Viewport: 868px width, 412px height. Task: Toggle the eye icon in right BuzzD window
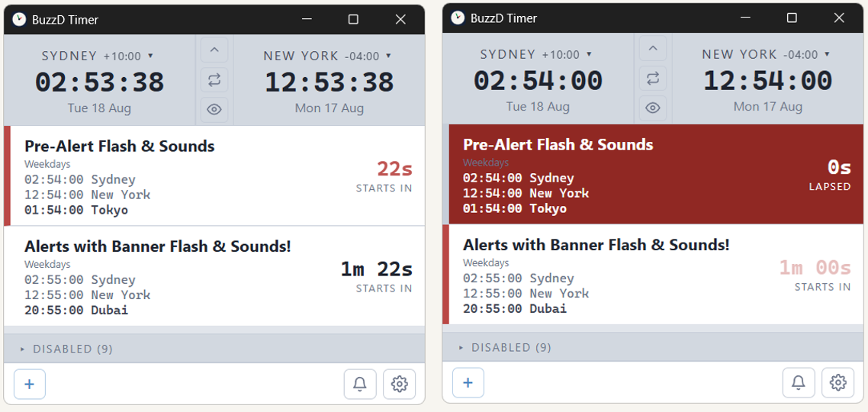[653, 108]
